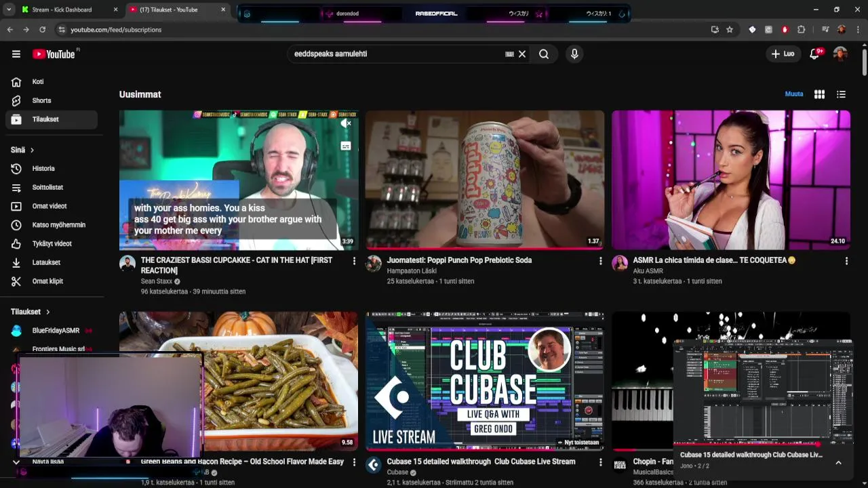Click the browser back arrow
This screenshot has height=488, width=868.
click(9, 30)
